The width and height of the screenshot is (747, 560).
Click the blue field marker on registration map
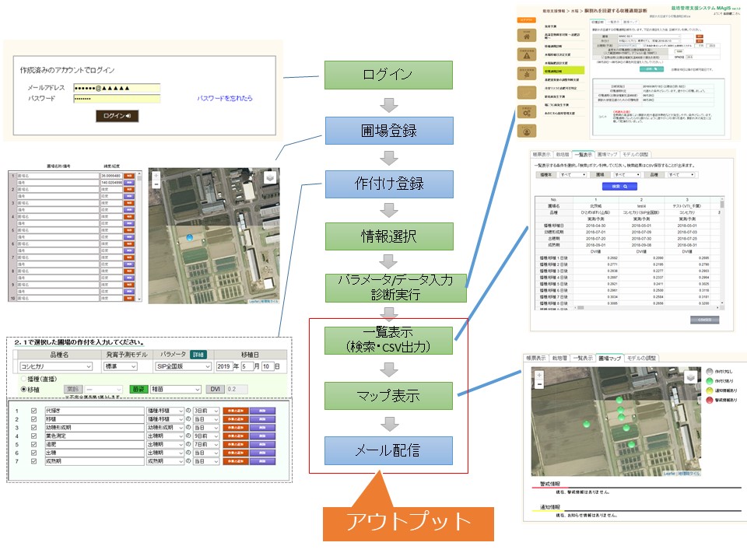pos(190,237)
